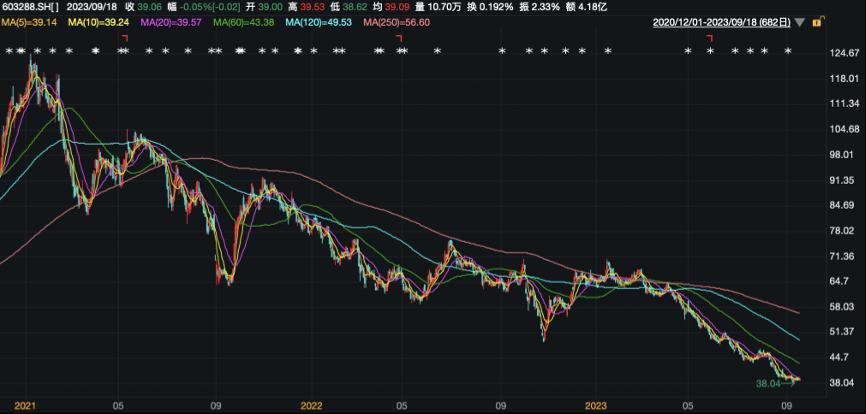Click the cyan MA(120)=49.53 label
The image size is (866, 414).
[319, 23]
